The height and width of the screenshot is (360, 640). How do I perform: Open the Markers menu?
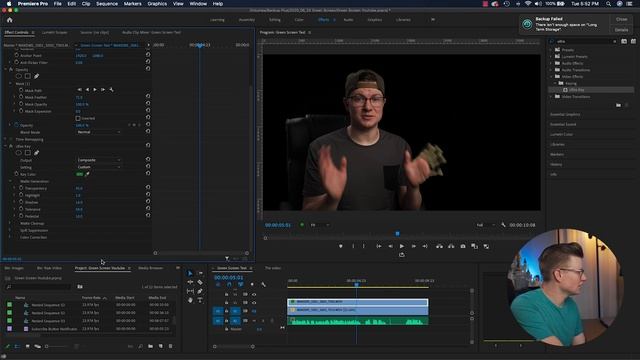coord(132,4)
